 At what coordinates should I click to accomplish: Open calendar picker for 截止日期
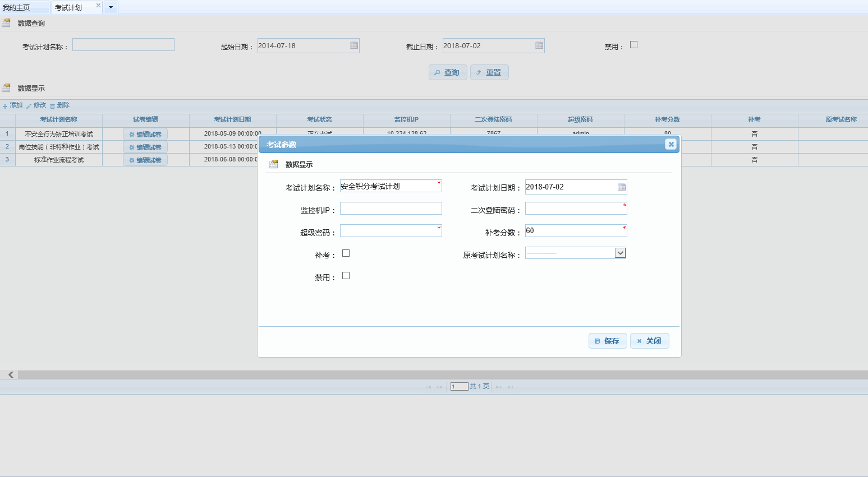tap(539, 46)
